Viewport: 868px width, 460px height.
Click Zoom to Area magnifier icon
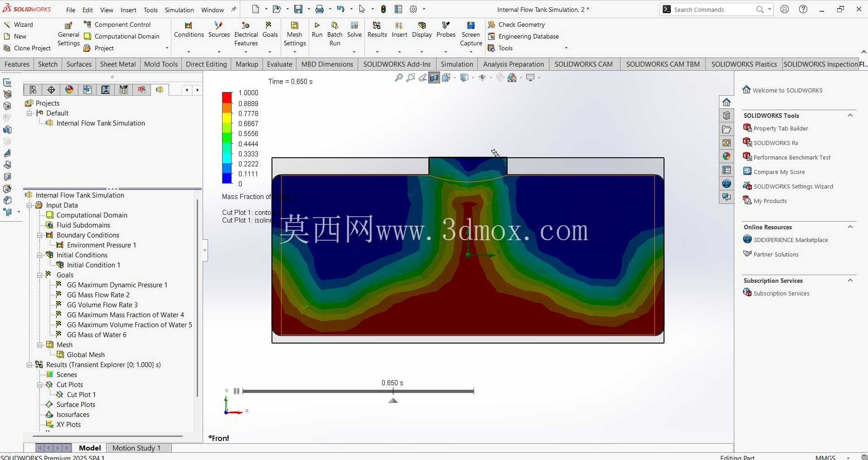[411, 78]
